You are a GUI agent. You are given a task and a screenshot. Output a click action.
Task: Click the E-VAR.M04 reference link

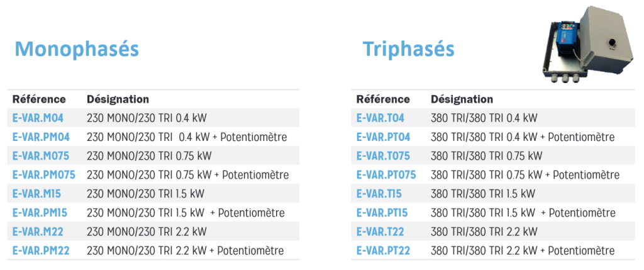tap(38, 118)
